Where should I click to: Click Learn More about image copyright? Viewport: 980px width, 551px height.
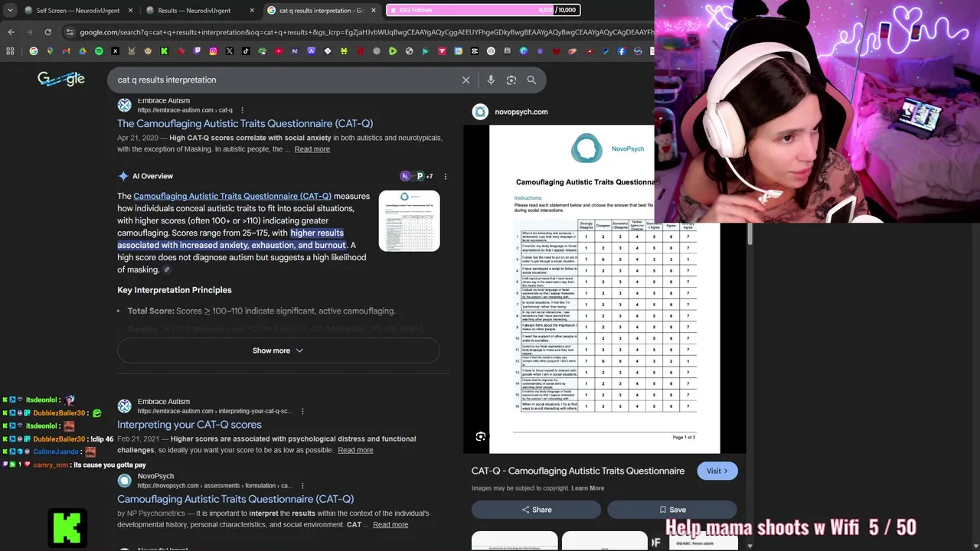point(587,488)
